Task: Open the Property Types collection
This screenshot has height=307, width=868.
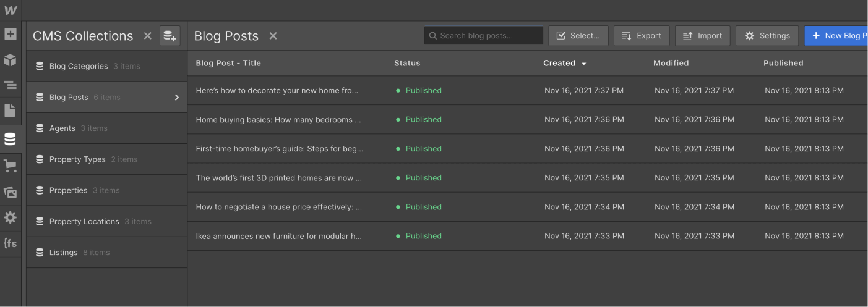Action: [x=77, y=159]
